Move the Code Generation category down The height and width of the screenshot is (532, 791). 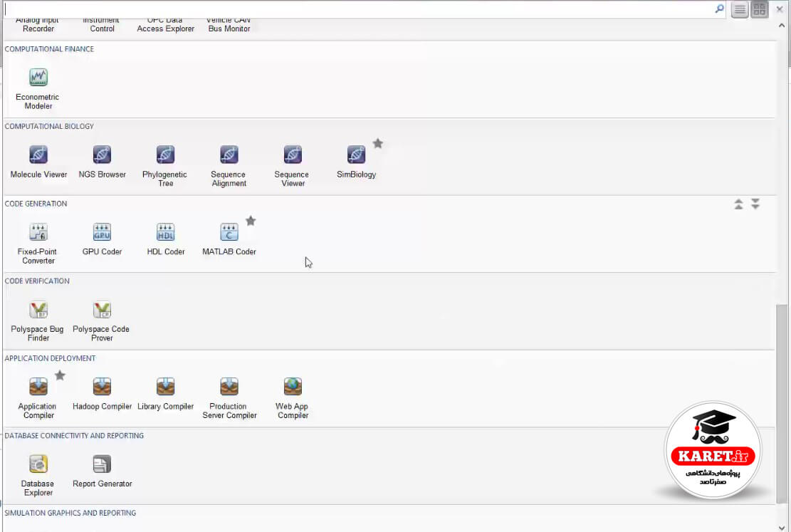[x=755, y=204]
